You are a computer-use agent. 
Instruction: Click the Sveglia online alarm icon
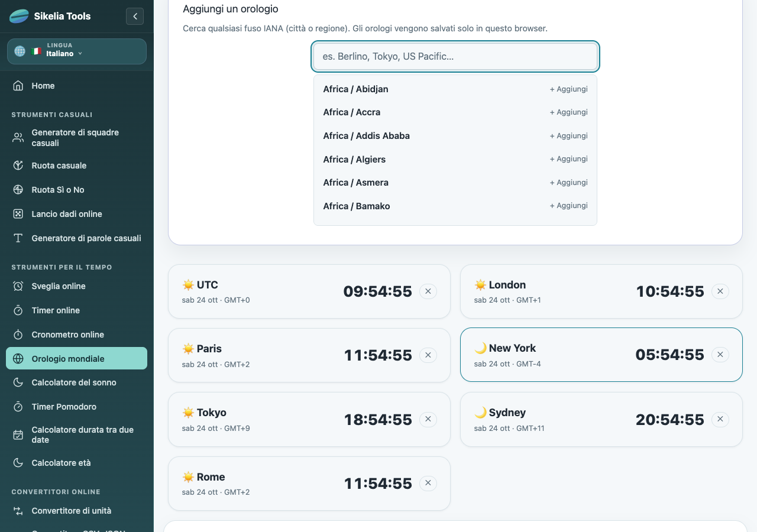coord(18,286)
